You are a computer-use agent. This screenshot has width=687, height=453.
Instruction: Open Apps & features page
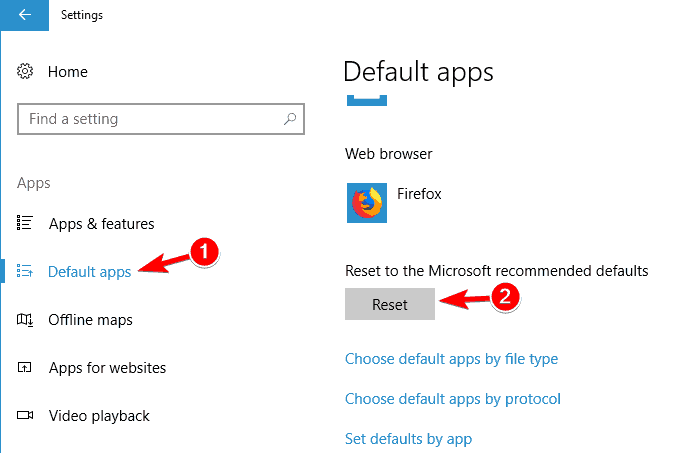(101, 224)
